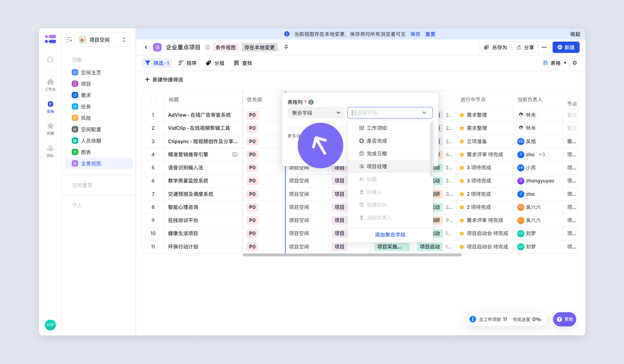
Task: Open the 分组 group button
Action: [x=215, y=63]
